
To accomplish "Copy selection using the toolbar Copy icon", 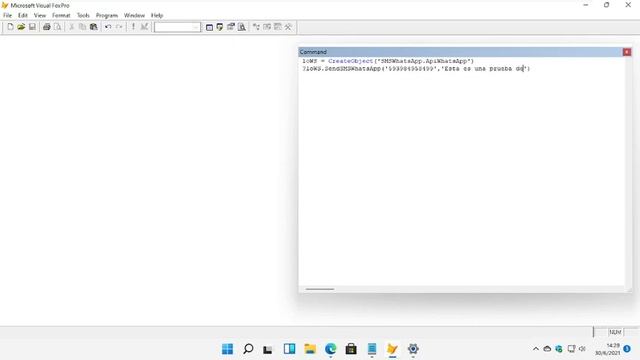I will (82, 27).
